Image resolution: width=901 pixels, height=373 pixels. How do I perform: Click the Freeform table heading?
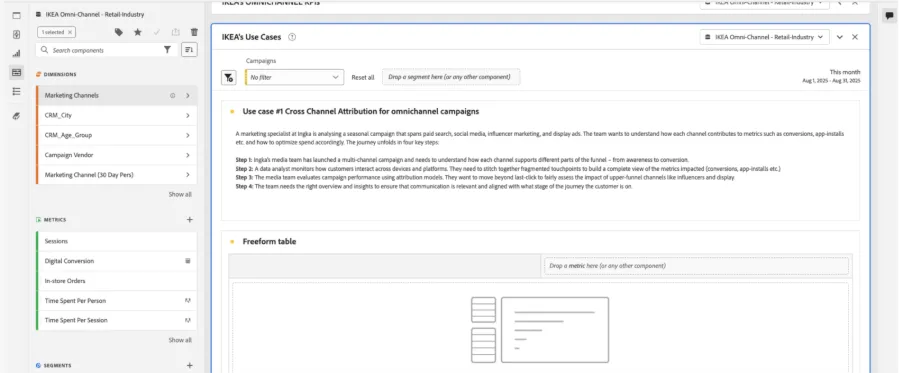269,241
